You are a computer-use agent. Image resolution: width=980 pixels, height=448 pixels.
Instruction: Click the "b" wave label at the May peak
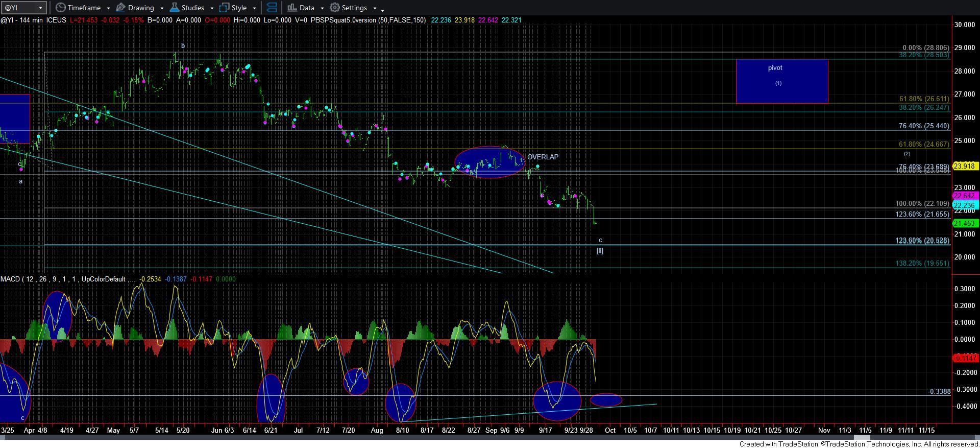183,46
